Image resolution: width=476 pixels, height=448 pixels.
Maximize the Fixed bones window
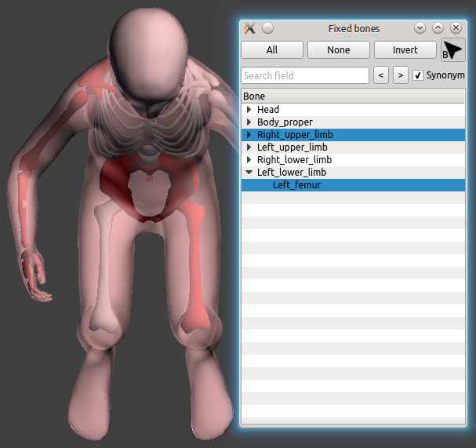pyautogui.click(x=438, y=28)
